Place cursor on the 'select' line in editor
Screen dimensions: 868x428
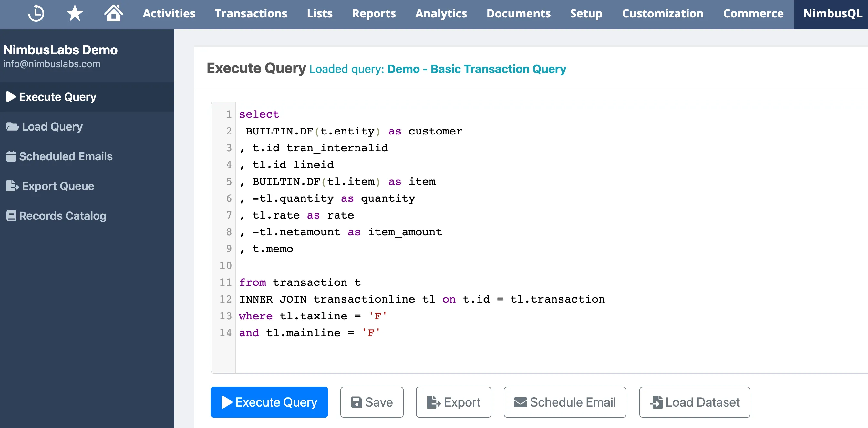[x=259, y=114]
